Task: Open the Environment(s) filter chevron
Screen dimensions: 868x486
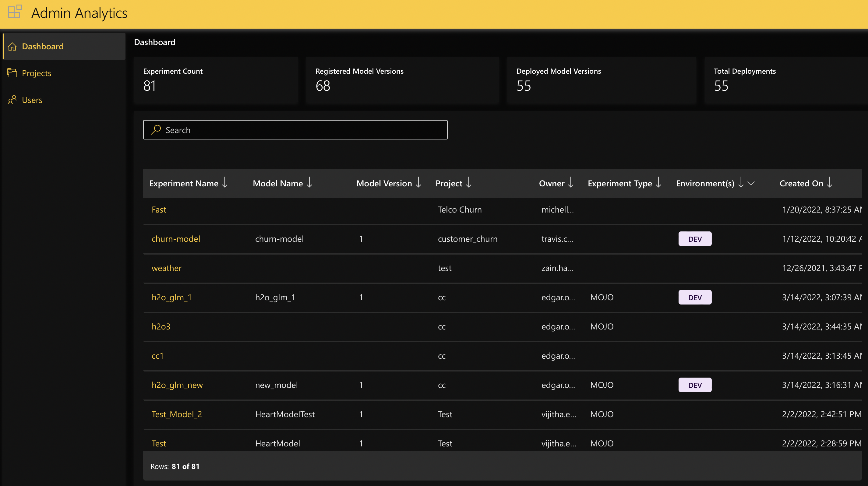Action: point(751,184)
